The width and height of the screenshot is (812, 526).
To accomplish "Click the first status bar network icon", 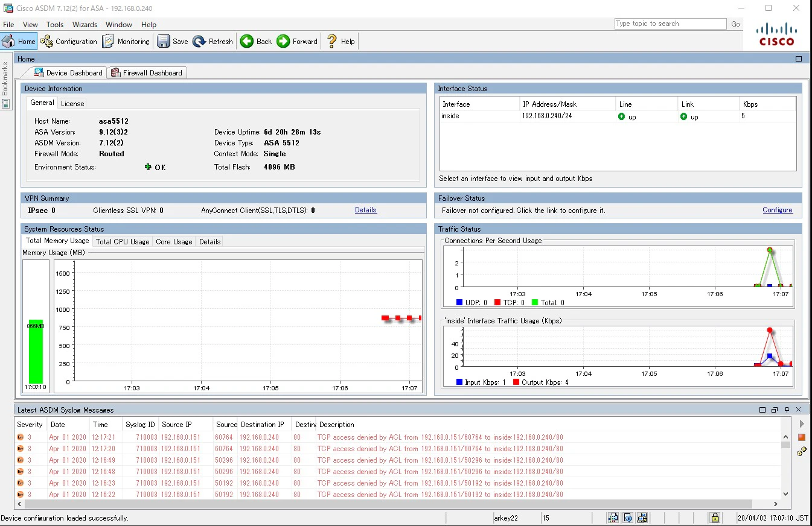I will click(x=613, y=518).
